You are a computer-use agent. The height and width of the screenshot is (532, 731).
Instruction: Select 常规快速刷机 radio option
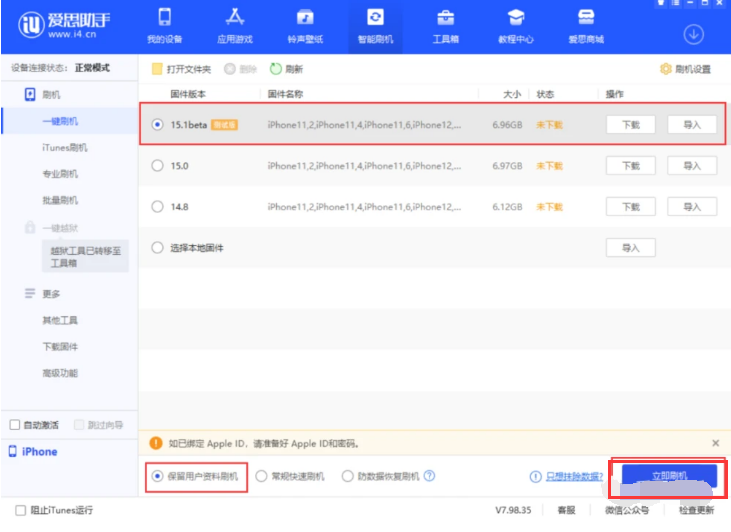coord(262,477)
